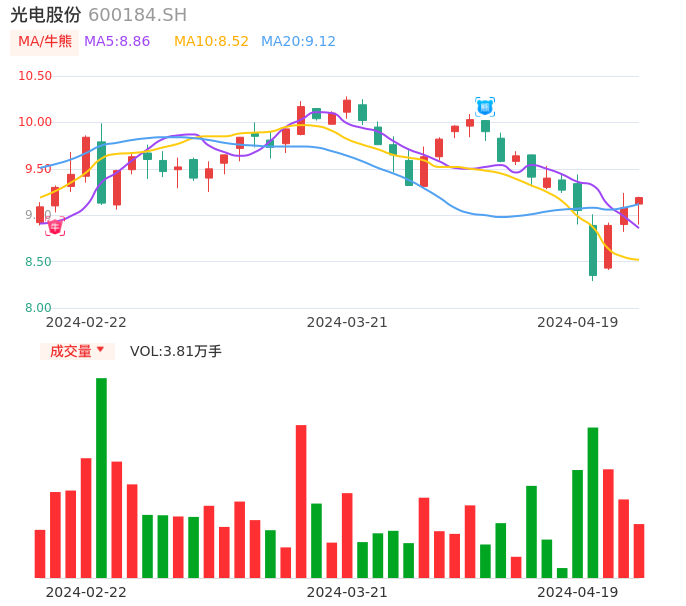The image size is (686, 606).
Task: Click the 2024-04-19 date under the volume chart
Action: tap(578, 592)
